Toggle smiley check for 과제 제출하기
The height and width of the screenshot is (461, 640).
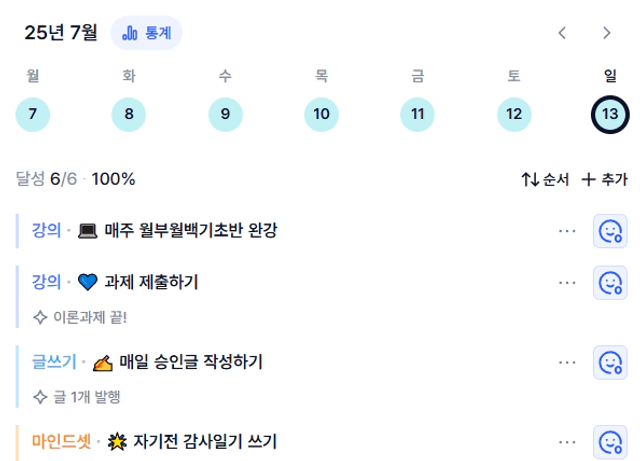610,283
